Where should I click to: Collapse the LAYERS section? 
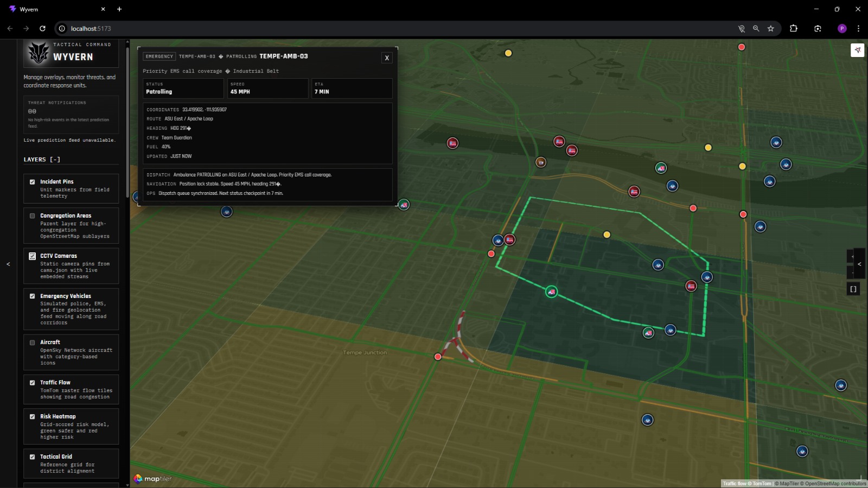coord(55,160)
